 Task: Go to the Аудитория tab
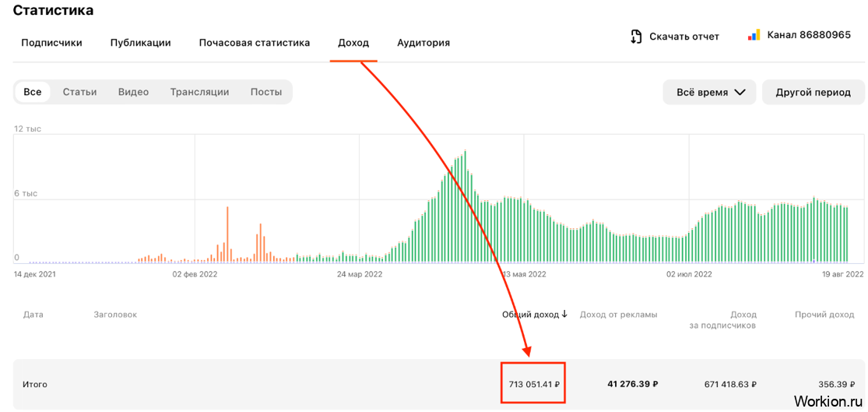coord(423,43)
